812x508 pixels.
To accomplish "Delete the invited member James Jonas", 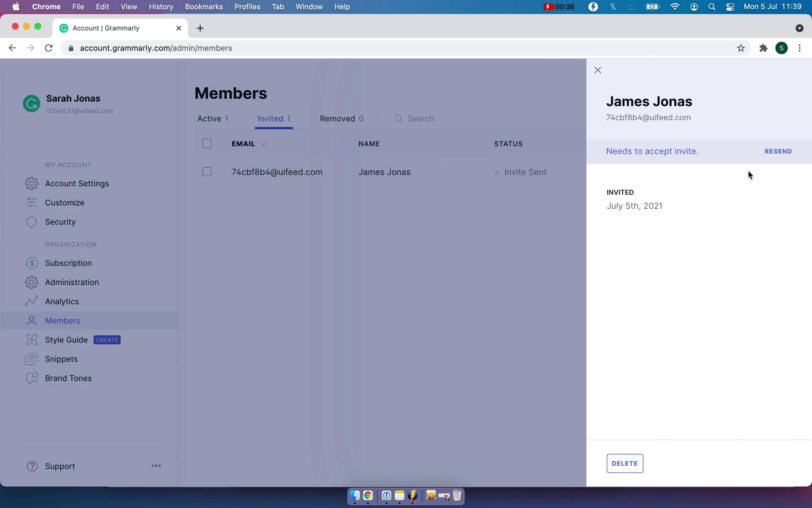I will (x=625, y=464).
